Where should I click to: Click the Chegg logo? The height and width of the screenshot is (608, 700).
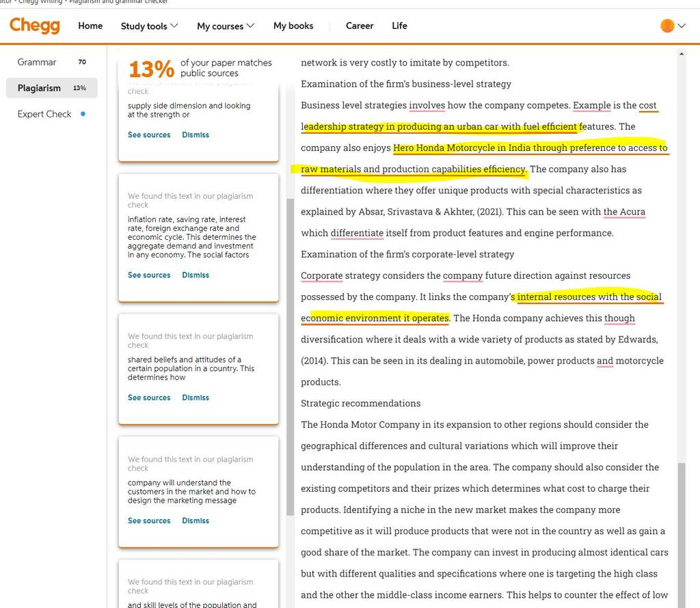(35, 25)
